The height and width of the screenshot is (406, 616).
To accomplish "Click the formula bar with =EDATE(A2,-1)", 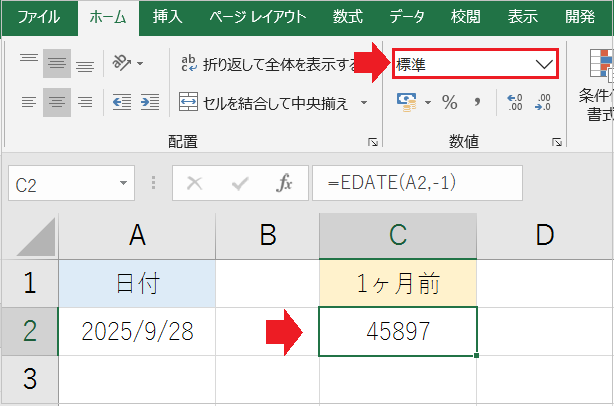I will [x=417, y=183].
